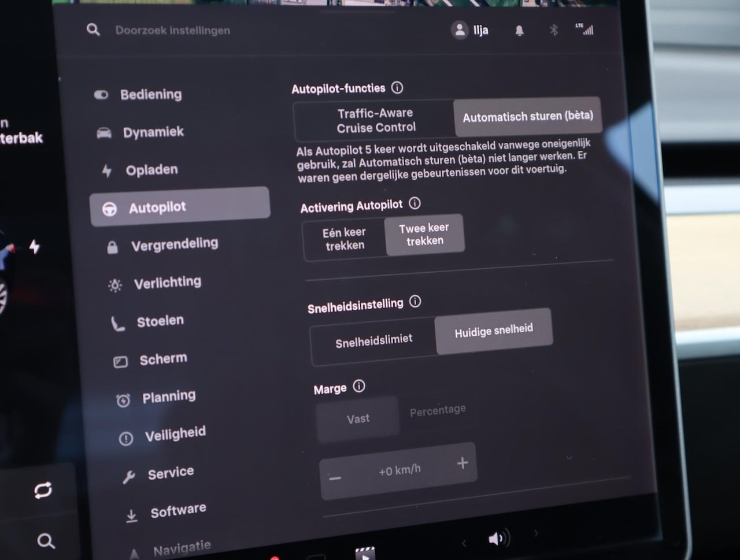Image resolution: width=740 pixels, height=560 pixels.
Task: Go to Vergrendeling settings
Action: tap(174, 244)
